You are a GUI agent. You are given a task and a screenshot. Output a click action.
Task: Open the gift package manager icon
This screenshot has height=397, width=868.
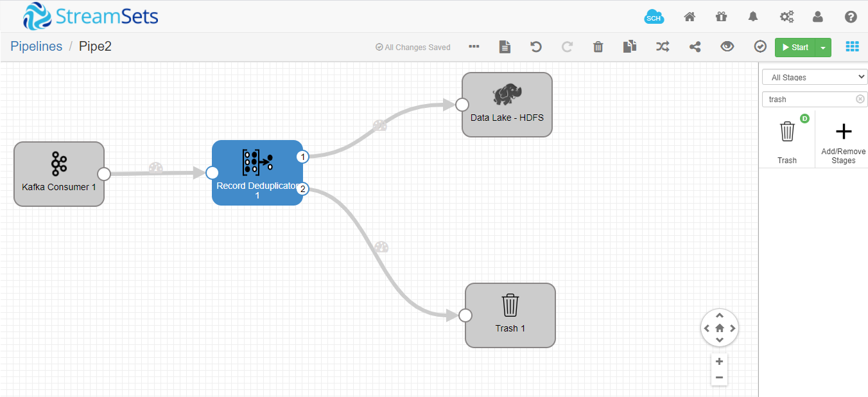coord(721,17)
